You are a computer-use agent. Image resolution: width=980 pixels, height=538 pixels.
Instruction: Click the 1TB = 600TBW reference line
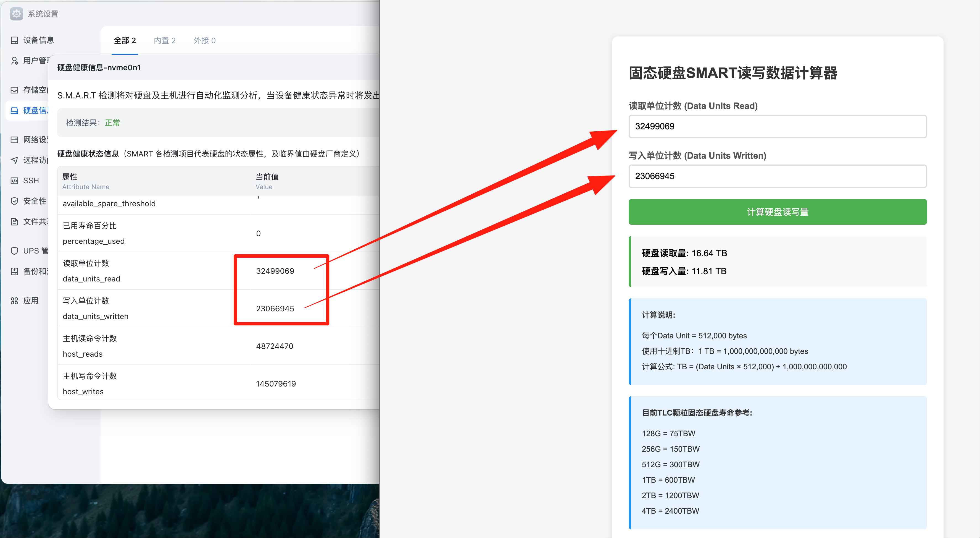pos(668,480)
